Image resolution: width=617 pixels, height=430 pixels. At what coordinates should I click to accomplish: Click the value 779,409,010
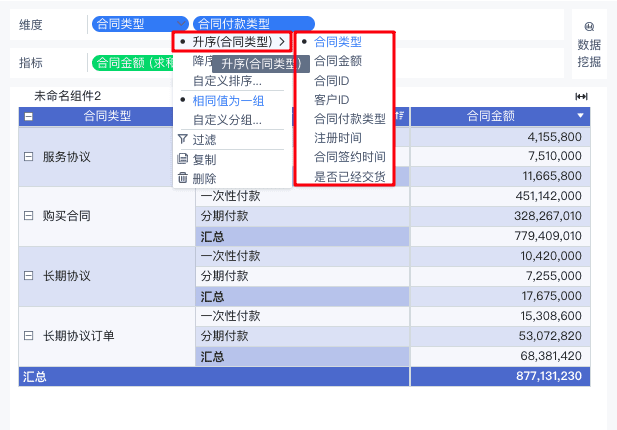548,236
